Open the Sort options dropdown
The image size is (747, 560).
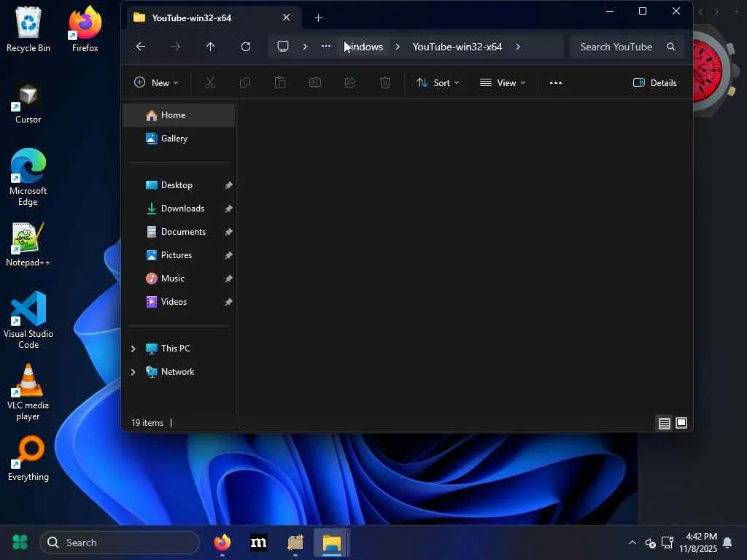[x=438, y=82]
